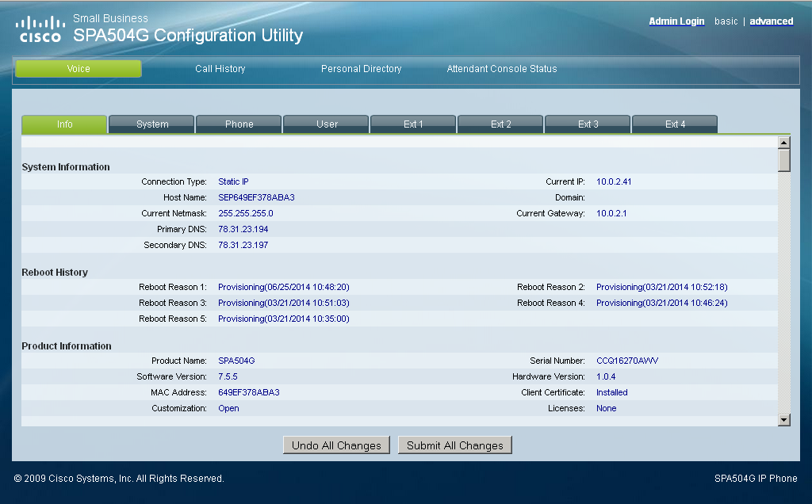This screenshot has height=504, width=812.
Task: Switch to Personal Directory tab
Action: (361, 69)
